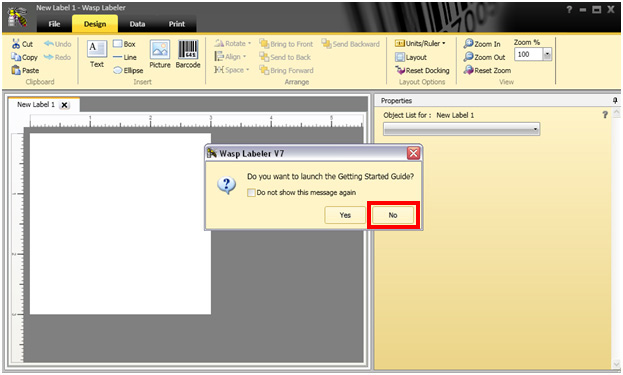Click the Paste clipboard icon
This screenshot has height=375, width=623.
(16, 70)
